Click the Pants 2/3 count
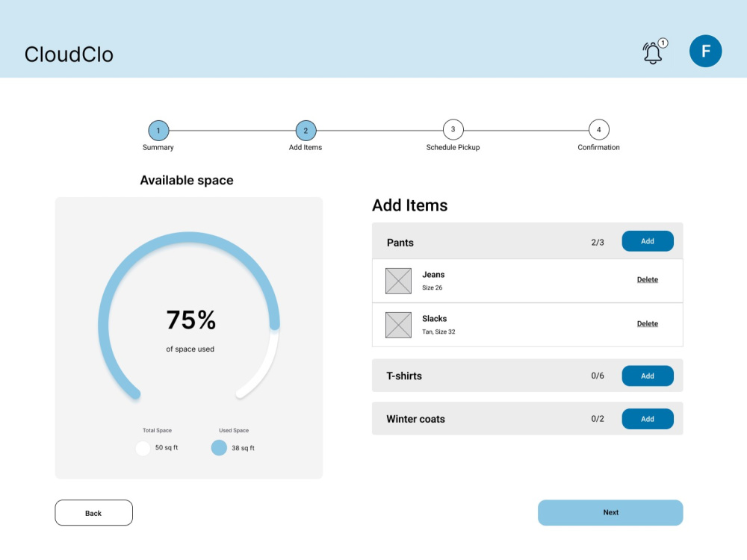The image size is (747, 560). pos(598,243)
